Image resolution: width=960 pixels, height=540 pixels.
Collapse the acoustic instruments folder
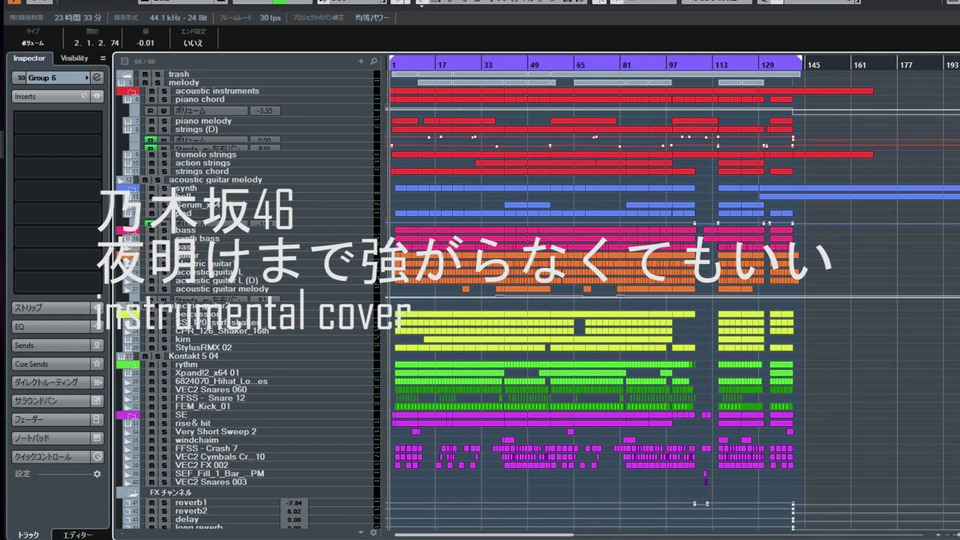pyautogui.click(x=132, y=91)
